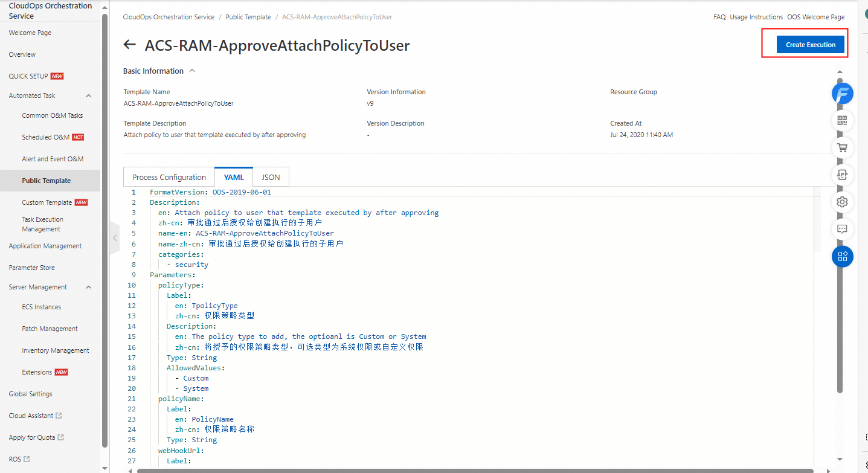
Task: Click the back arrow beside the template title
Action: coord(129,44)
